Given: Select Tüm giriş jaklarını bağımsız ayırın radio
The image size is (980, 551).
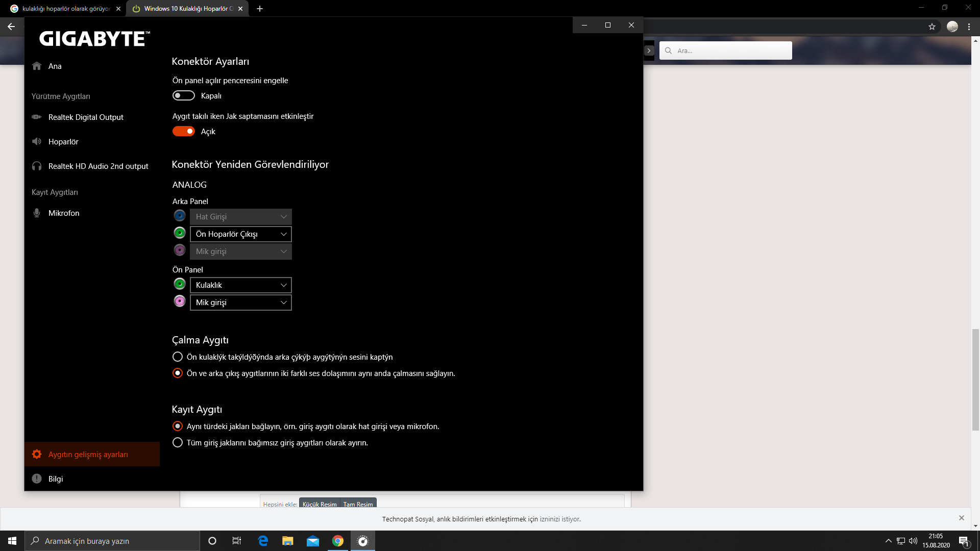Looking at the screenshot, I should click(178, 442).
